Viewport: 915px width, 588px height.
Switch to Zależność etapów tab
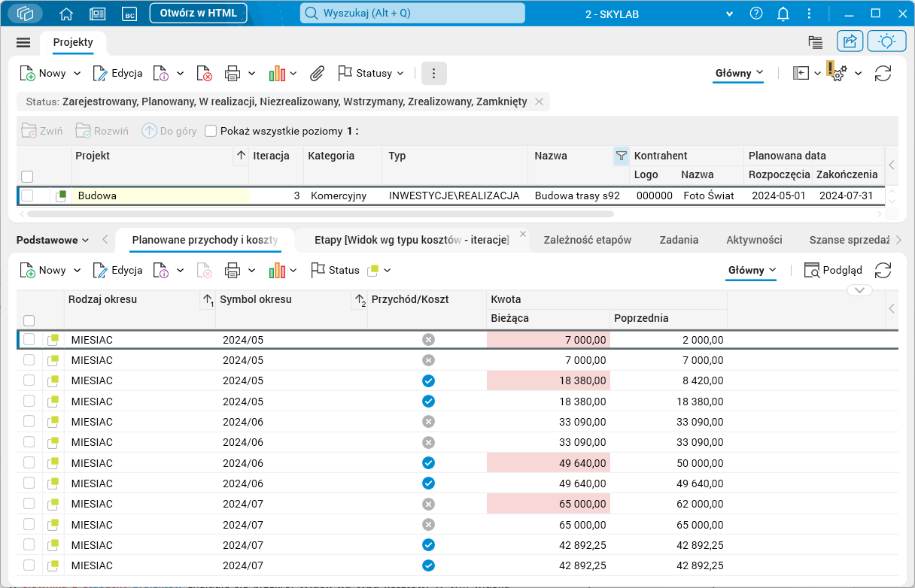pos(587,240)
